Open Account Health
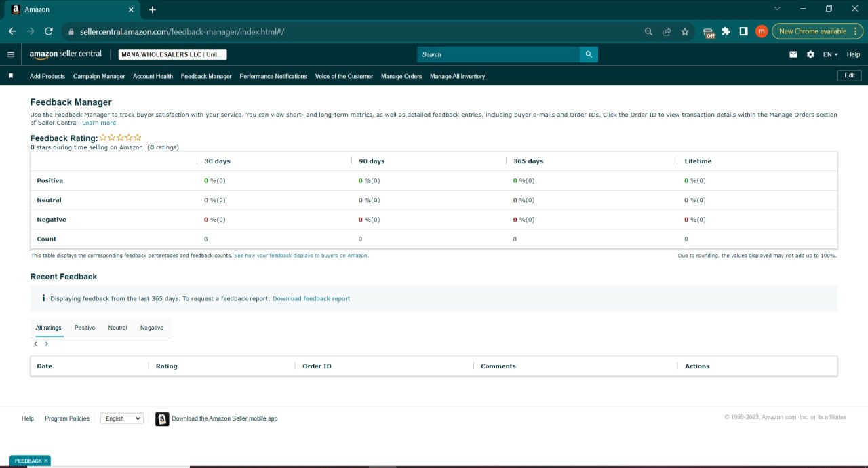The width and height of the screenshot is (868, 468). click(x=153, y=77)
